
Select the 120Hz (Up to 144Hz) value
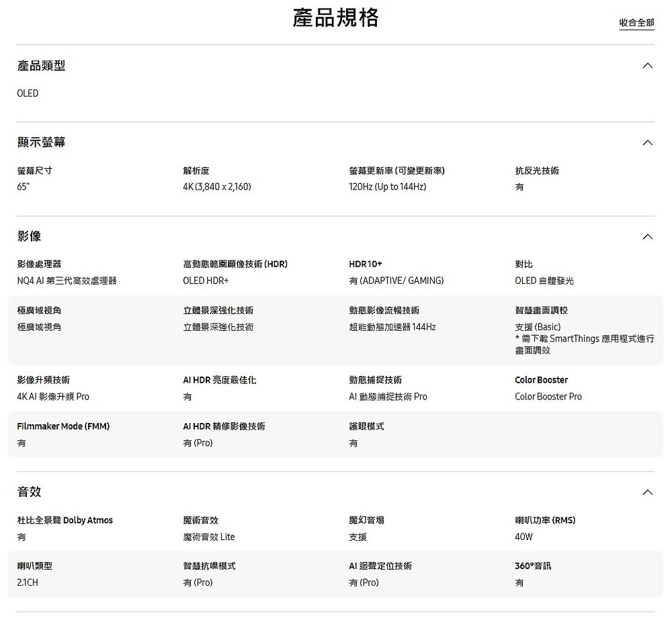point(388,186)
